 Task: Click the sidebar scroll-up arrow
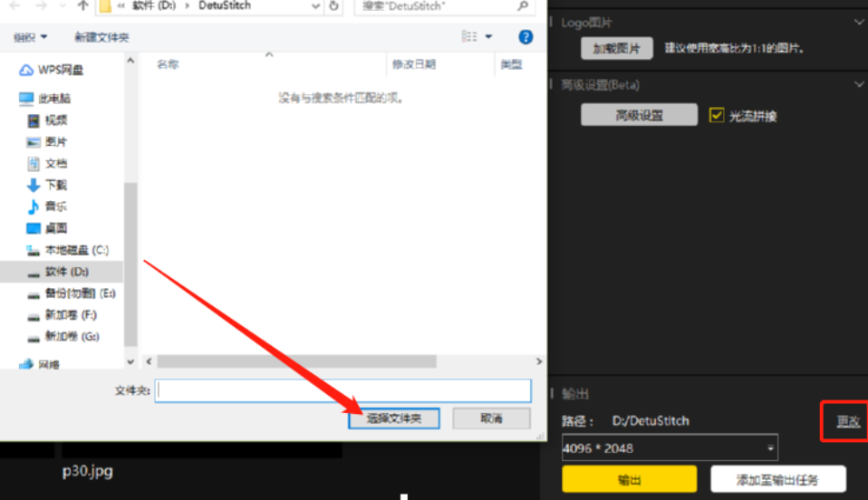pos(130,61)
